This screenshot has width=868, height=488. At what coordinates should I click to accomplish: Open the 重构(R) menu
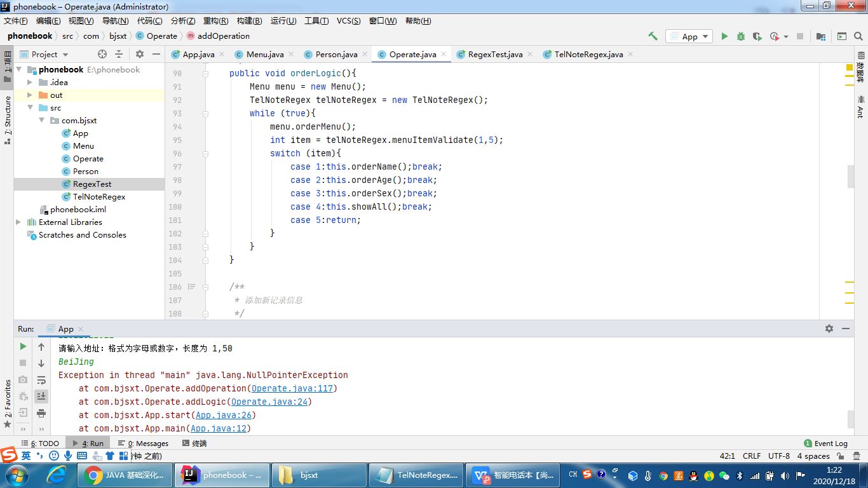[x=215, y=20]
